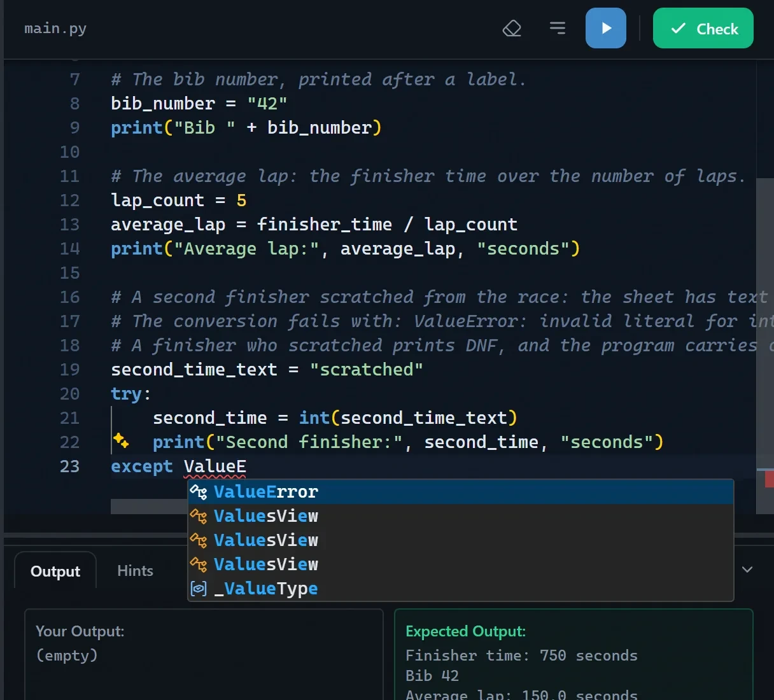Click the sparkle AI hint icon on line 22
Viewport: 774px width, 700px height.
[121, 440]
